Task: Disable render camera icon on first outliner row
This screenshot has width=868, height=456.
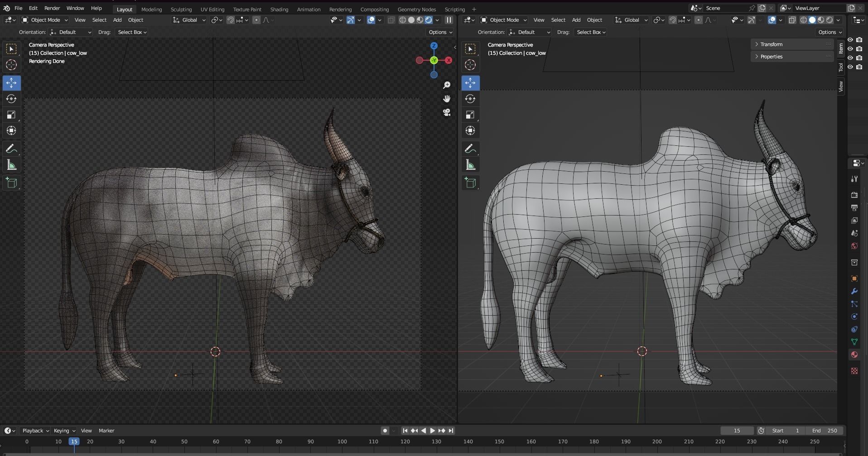Action: (x=859, y=40)
